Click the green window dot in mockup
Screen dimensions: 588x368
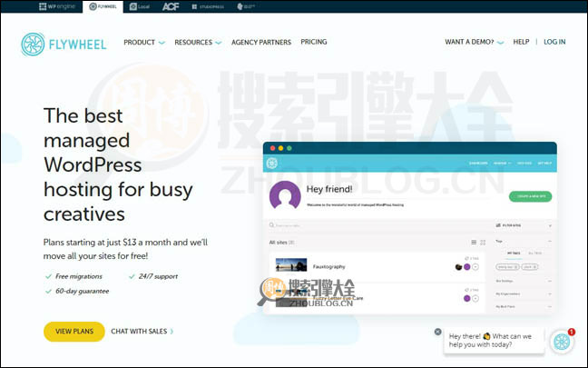(289, 148)
